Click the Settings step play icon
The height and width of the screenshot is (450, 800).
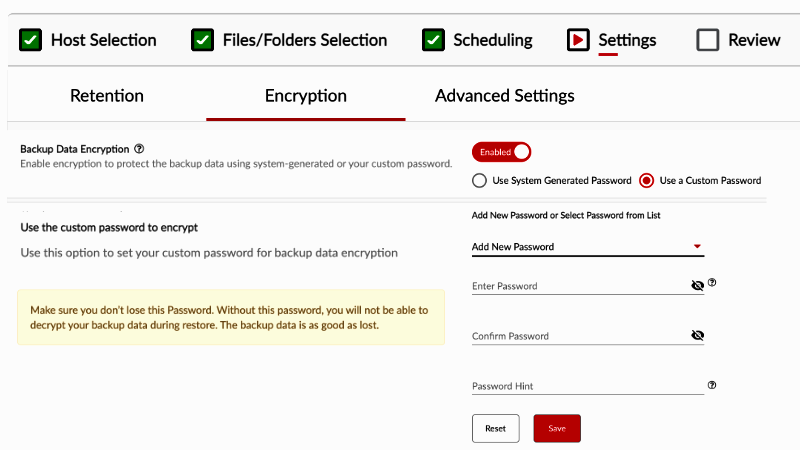pos(578,40)
